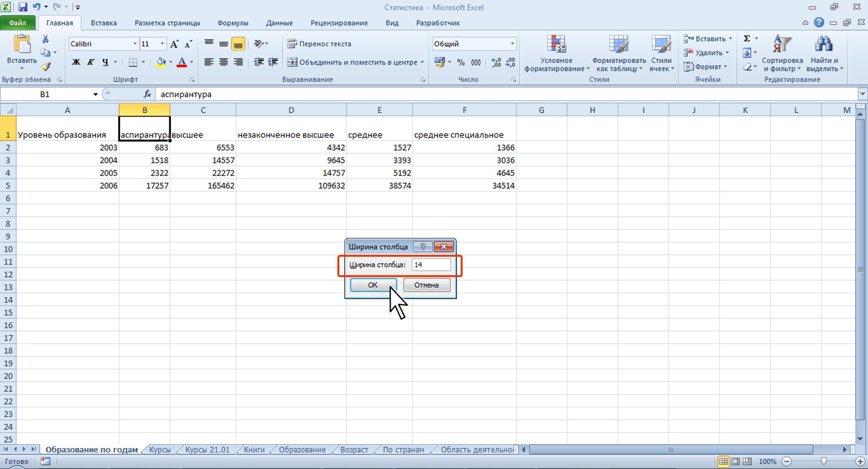Viewport: 868px width, 469px height.
Task: Confirm column width with OK button
Action: (373, 285)
